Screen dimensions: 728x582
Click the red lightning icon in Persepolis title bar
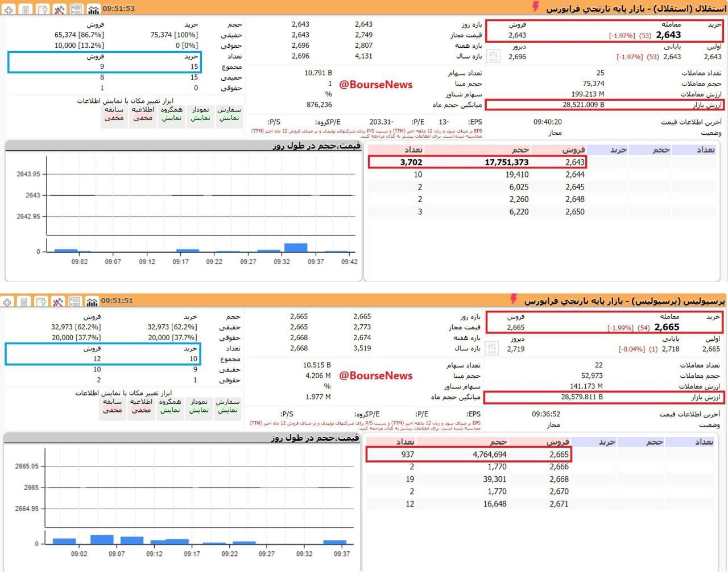click(514, 299)
